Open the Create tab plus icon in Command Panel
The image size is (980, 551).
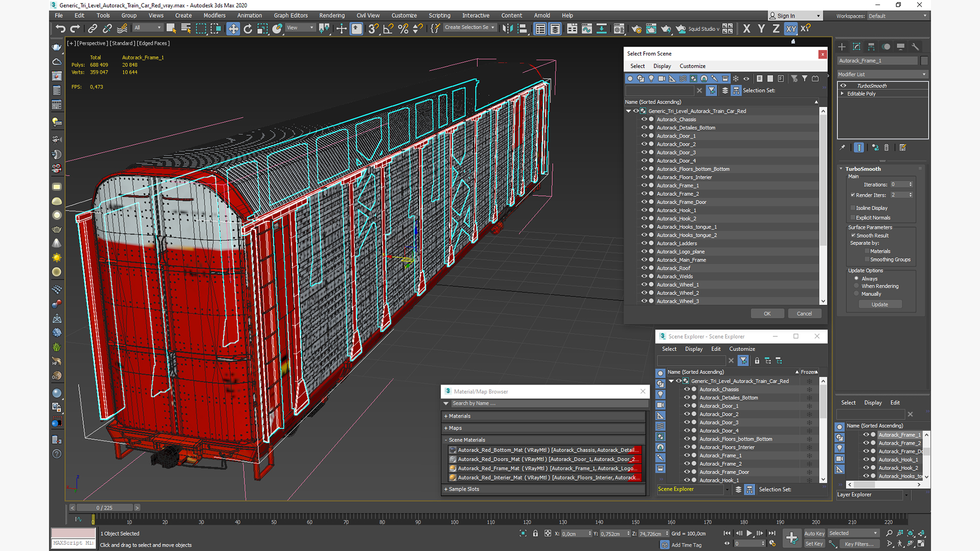(x=842, y=46)
